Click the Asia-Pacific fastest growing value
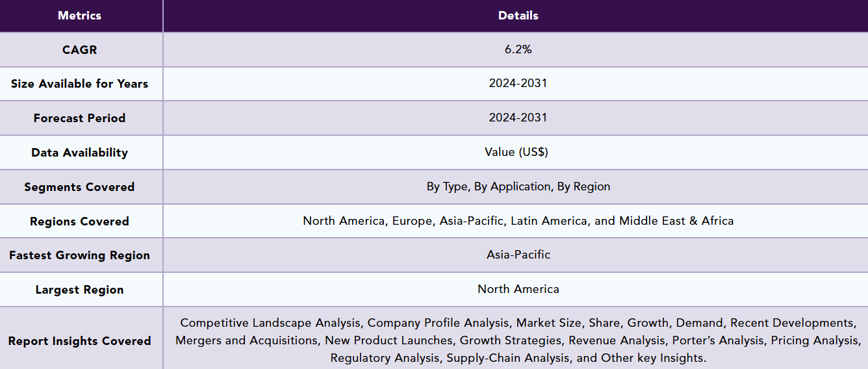This screenshot has width=868, height=369. [x=518, y=255]
